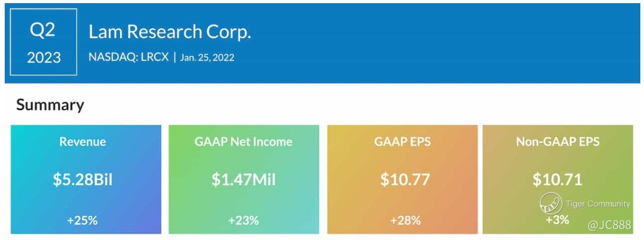Click the Tiger Community watermark text
Screen dimensions: 644x240
598,204
